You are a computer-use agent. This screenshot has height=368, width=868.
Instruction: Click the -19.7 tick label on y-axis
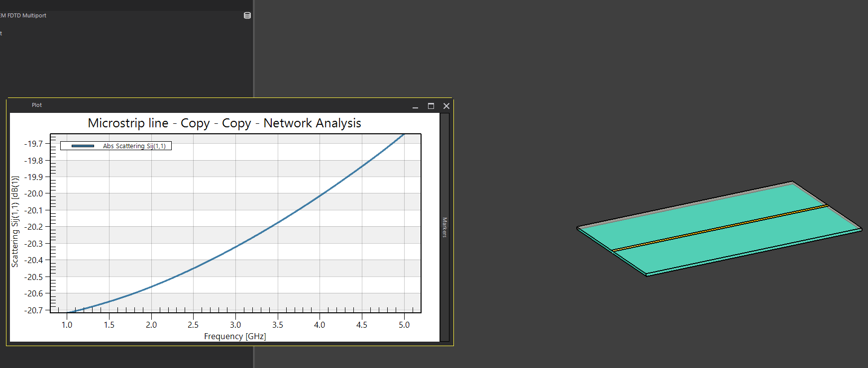tap(33, 144)
